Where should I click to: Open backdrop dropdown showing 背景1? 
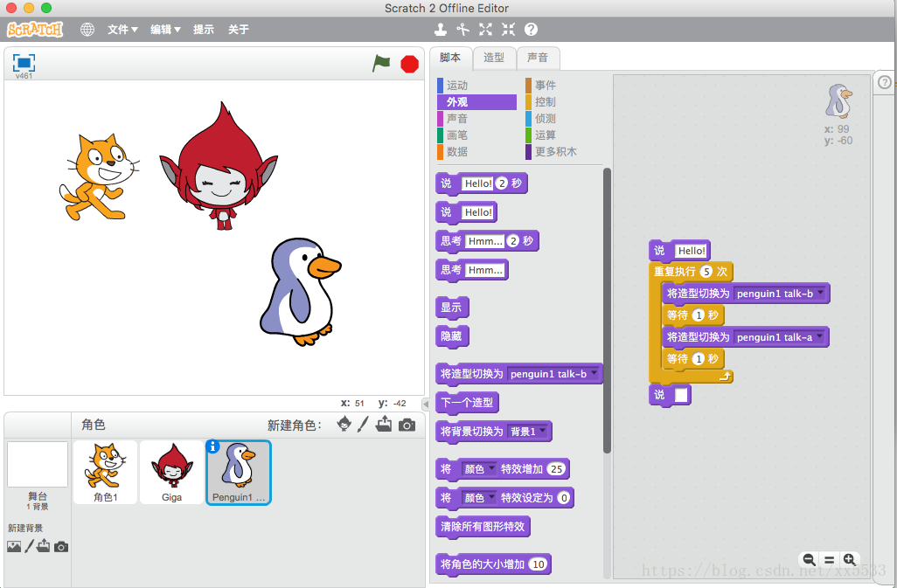tap(527, 432)
